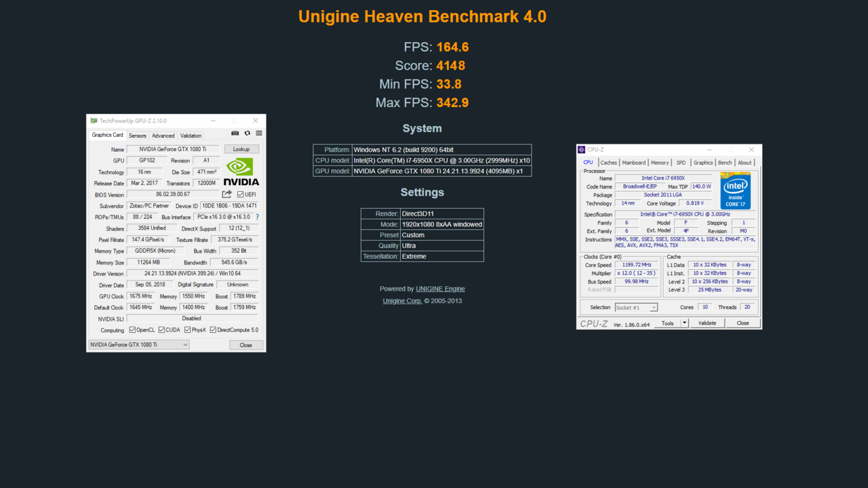
Task: Click the Max TDP value field
Action: 701,186
